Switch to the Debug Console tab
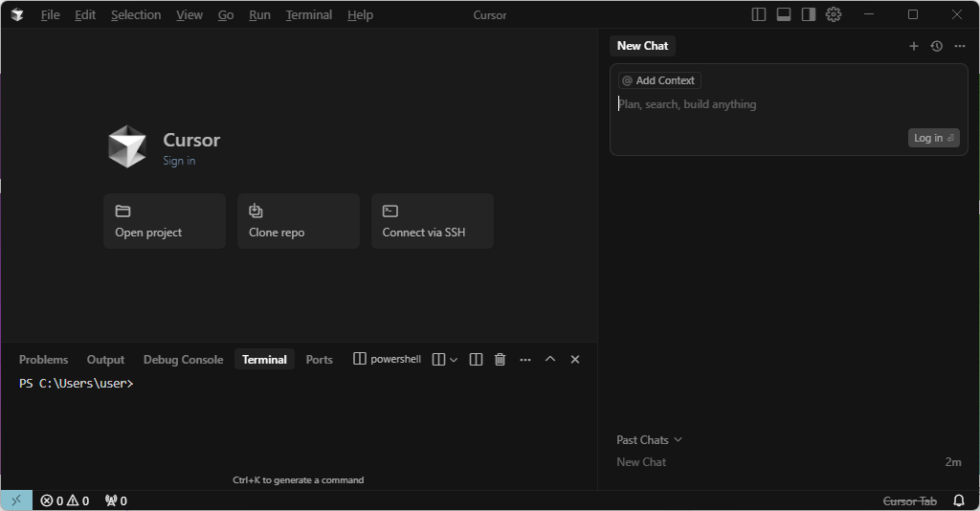 point(183,360)
